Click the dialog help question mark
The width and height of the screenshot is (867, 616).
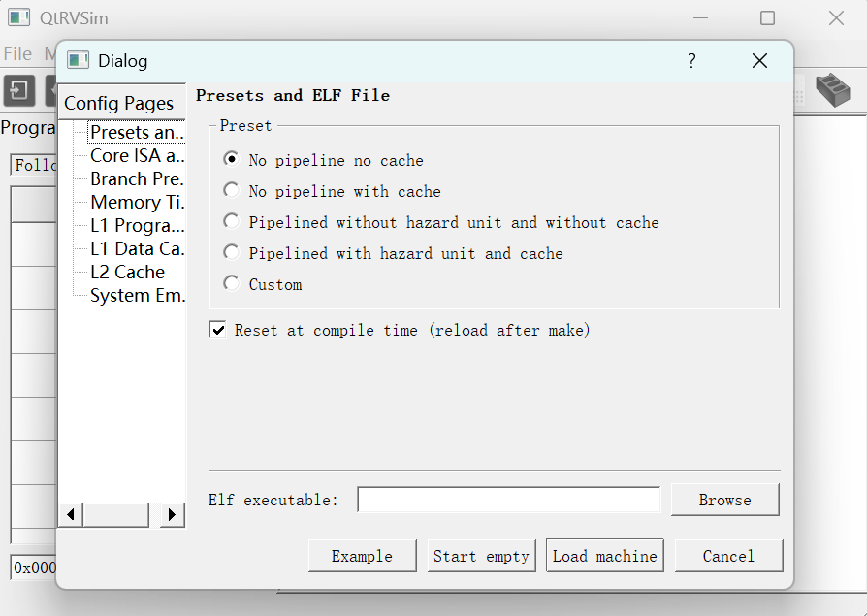click(691, 61)
